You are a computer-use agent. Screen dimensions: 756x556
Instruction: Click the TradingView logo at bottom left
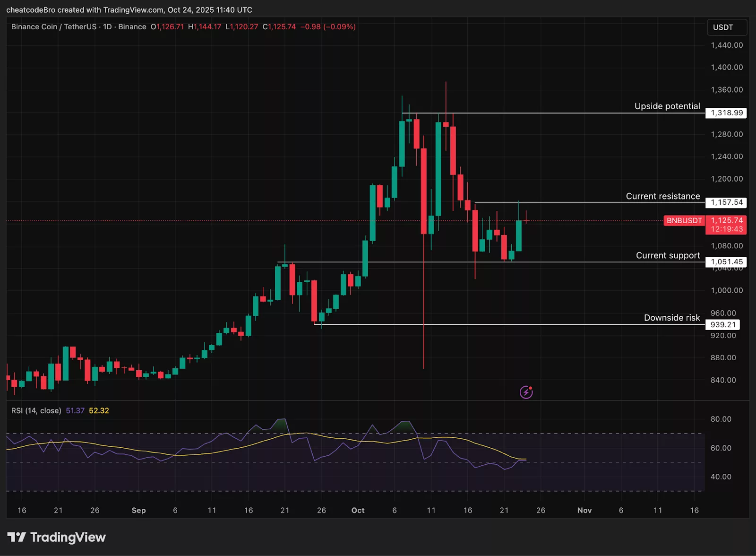57,538
